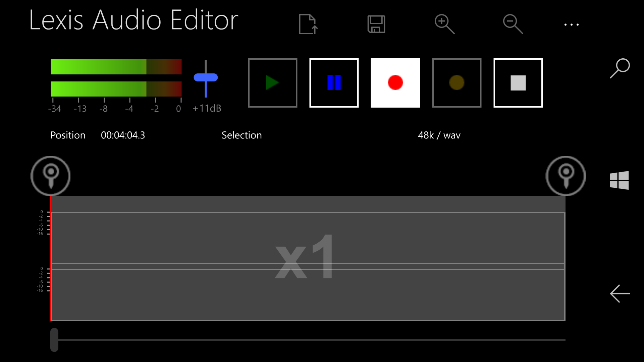Zoom out of the waveform
The height and width of the screenshot is (362, 644).
(x=513, y=24)
